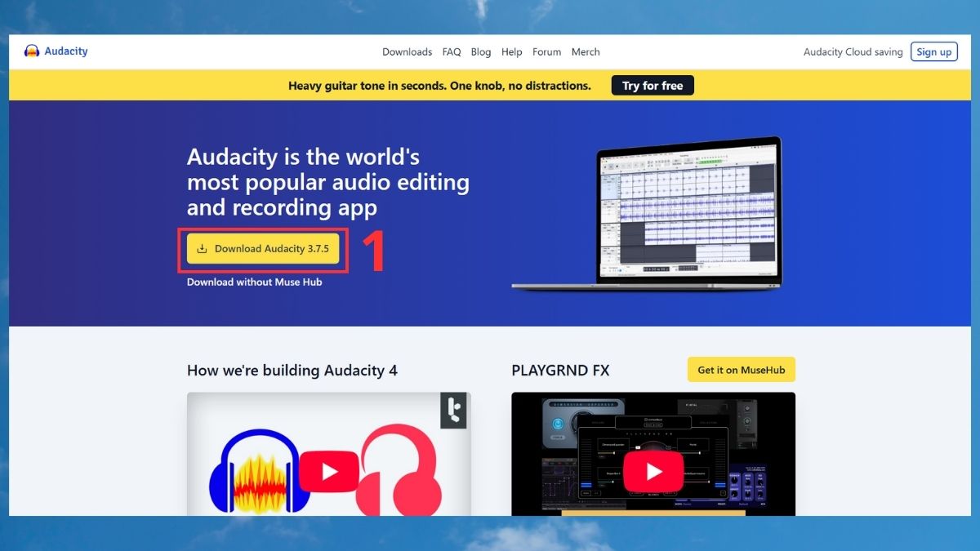Click the Get it on MuseHub button
Viewport: 980px width, 551px height.
point(742,370)
